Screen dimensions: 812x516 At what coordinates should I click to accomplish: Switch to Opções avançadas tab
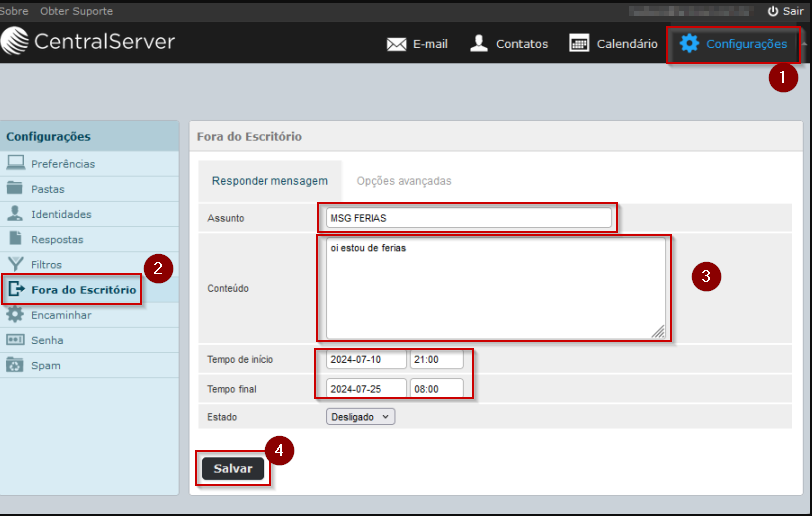[x=404, y=181]
